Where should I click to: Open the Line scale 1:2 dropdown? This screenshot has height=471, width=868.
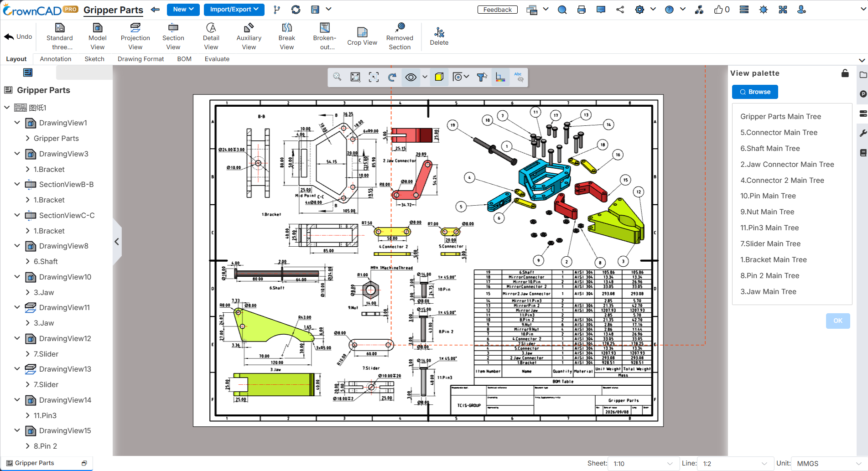click(735, 464)
